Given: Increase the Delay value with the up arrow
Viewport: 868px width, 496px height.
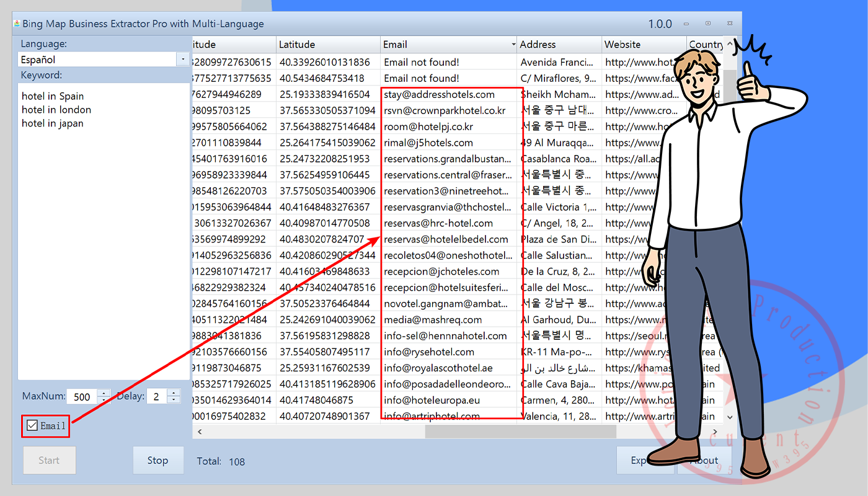Looking at the screenshot, I should 174,392.
